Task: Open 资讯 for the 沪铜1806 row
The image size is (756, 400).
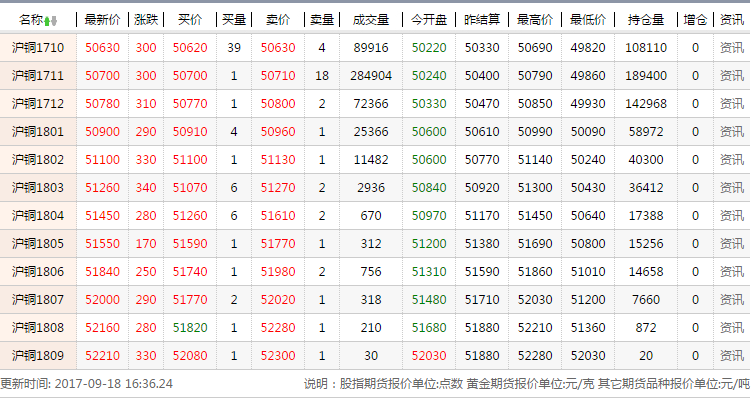Action: tap(731, 271)
